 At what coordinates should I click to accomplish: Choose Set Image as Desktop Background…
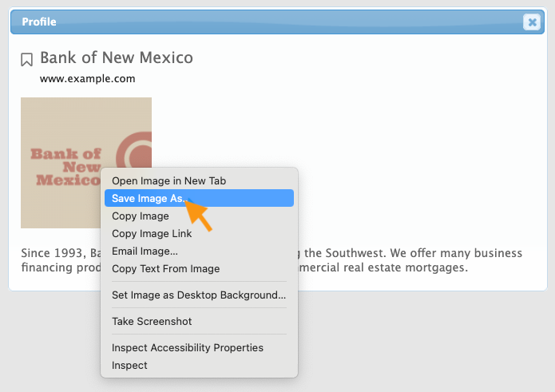(x=199, y=295)
